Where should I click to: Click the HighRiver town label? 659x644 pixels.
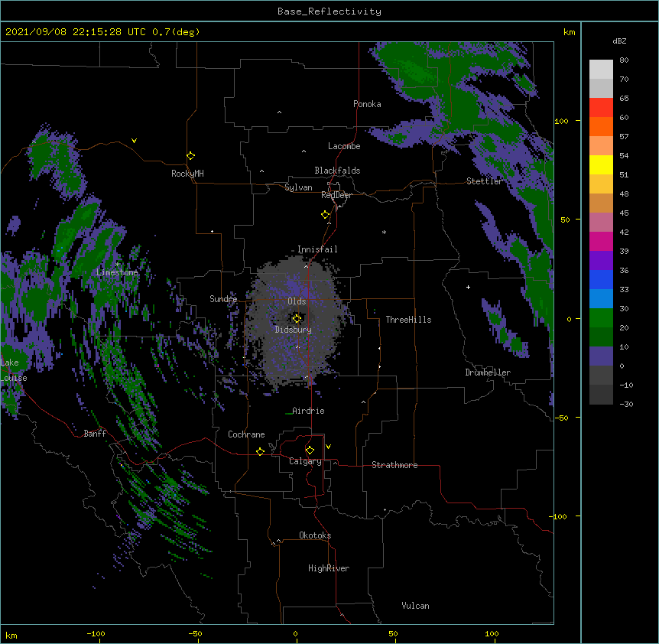329,568
